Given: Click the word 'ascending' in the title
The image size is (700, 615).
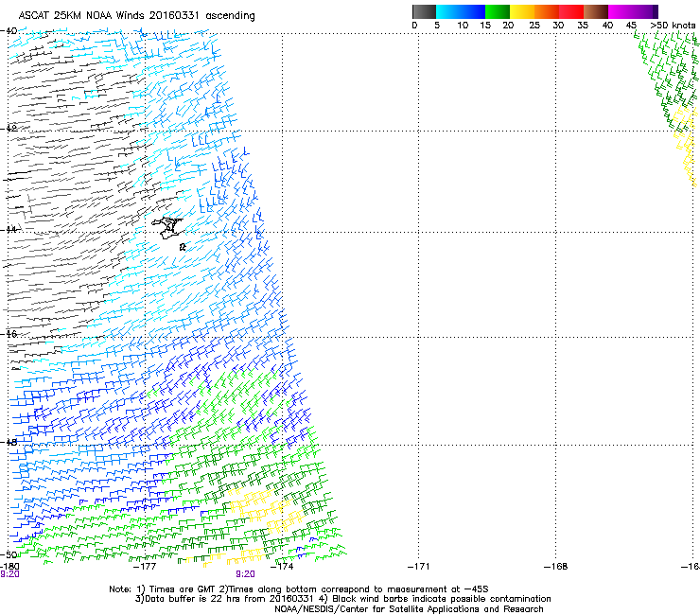Looking at the screenshot, I should 231,16.
